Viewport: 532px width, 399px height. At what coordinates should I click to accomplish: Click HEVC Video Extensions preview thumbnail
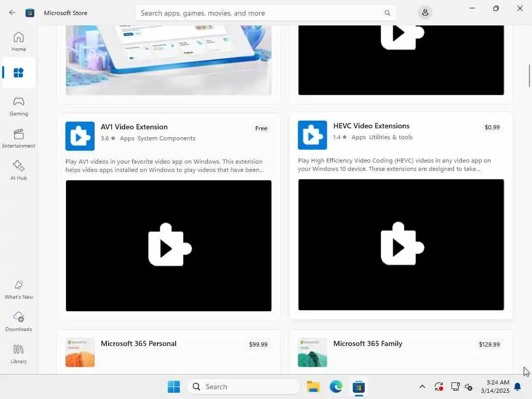pos(401,245)
